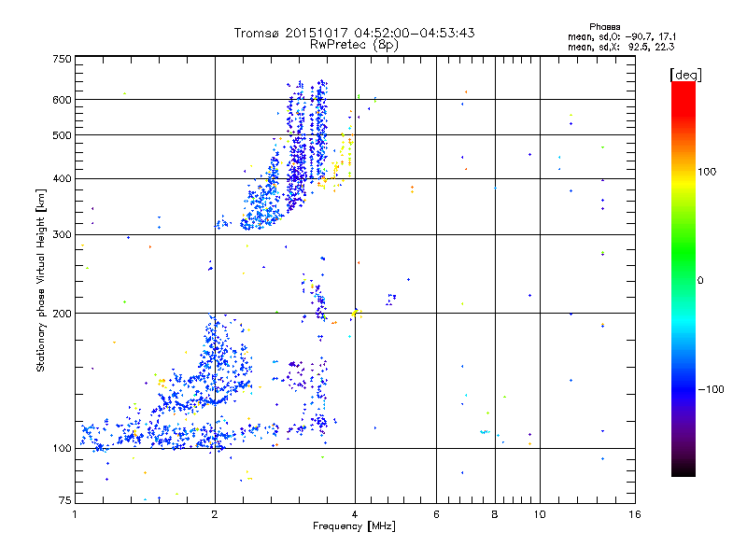This screenshot has width=747, height=560.
Task: Click the y-axis label '300'
Action: [x=62, y=235]
